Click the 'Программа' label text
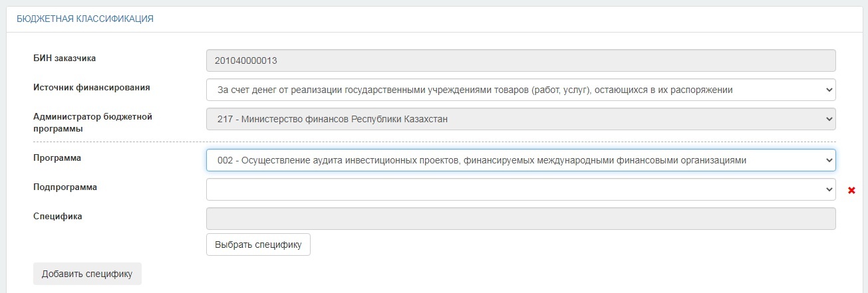 point(57,158)
